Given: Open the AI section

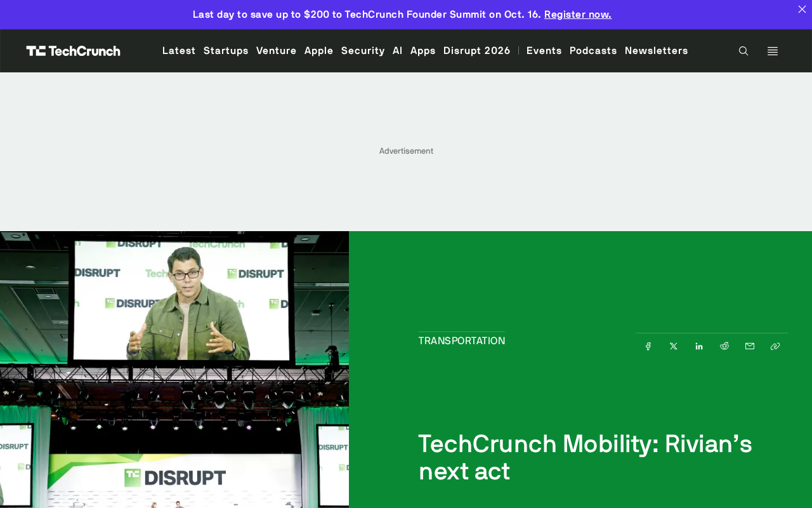Looking at the screenshot, I should pos(398,50).
